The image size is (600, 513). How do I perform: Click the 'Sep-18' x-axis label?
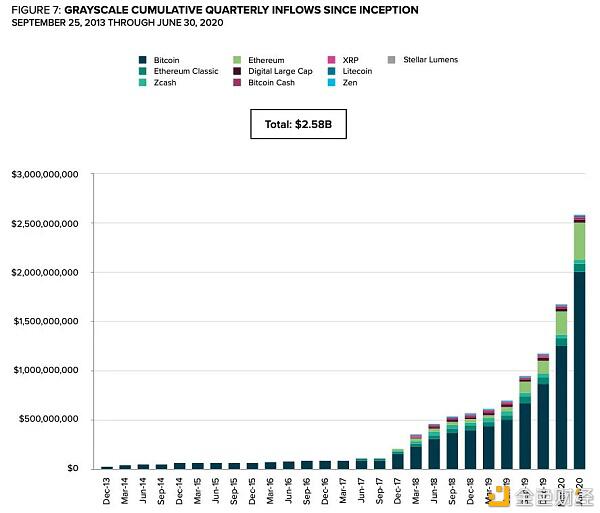click(452, 491)
